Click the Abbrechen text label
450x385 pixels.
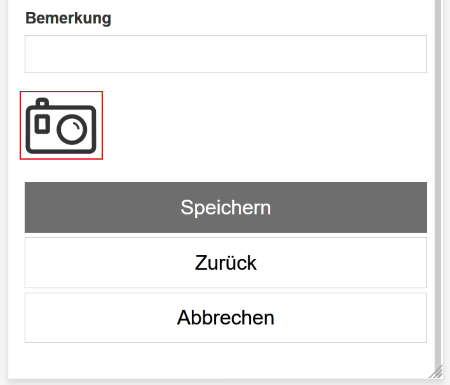(x=226, y=318)
